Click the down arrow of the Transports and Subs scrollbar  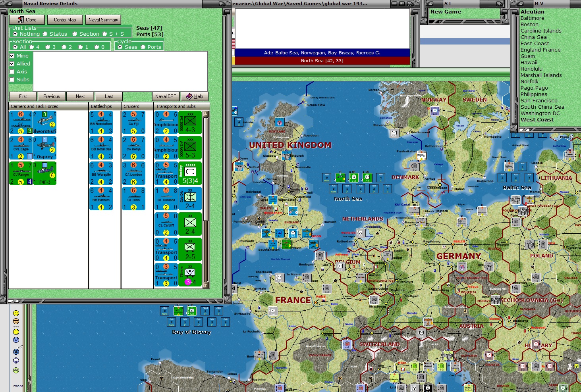click(206, 285)
